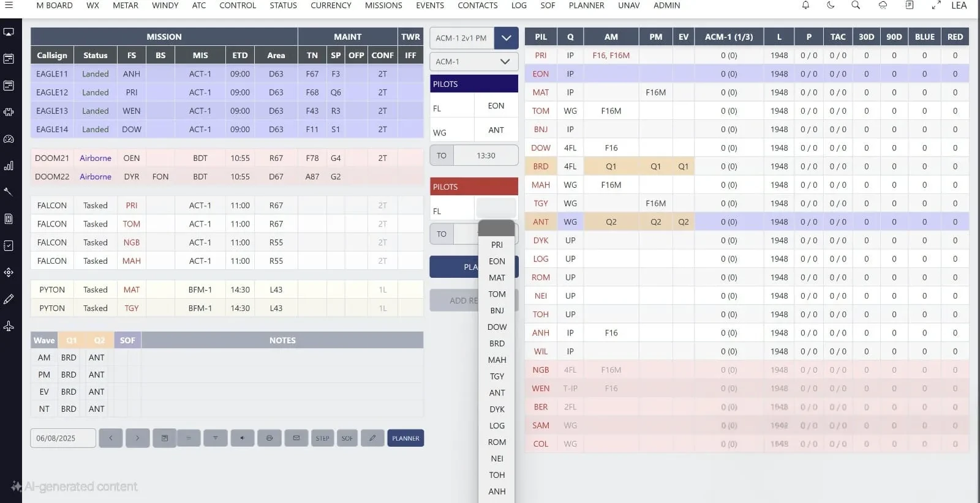Open the display screen sidebar icon
The width and height of the screenshot is (980, 503).
click(x=9, y=32)
